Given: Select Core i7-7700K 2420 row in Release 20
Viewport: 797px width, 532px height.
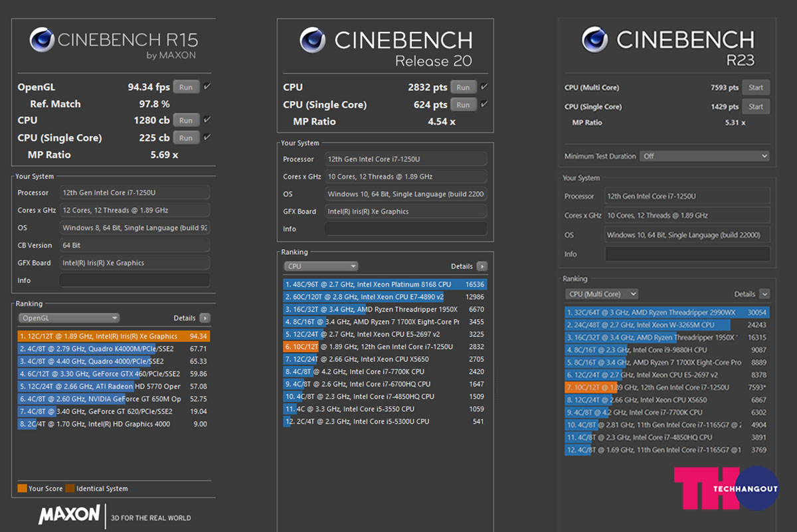Looking at the screenshot, I should [x=385, y=372].
